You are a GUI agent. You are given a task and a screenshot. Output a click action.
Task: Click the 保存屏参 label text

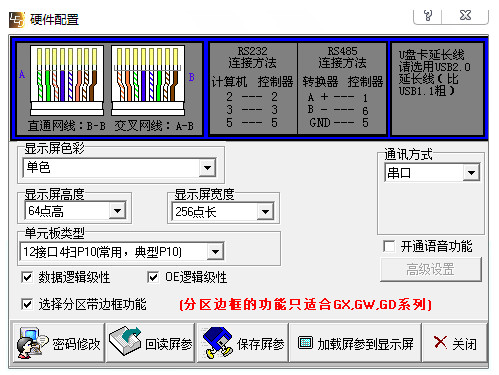point(260,344)
